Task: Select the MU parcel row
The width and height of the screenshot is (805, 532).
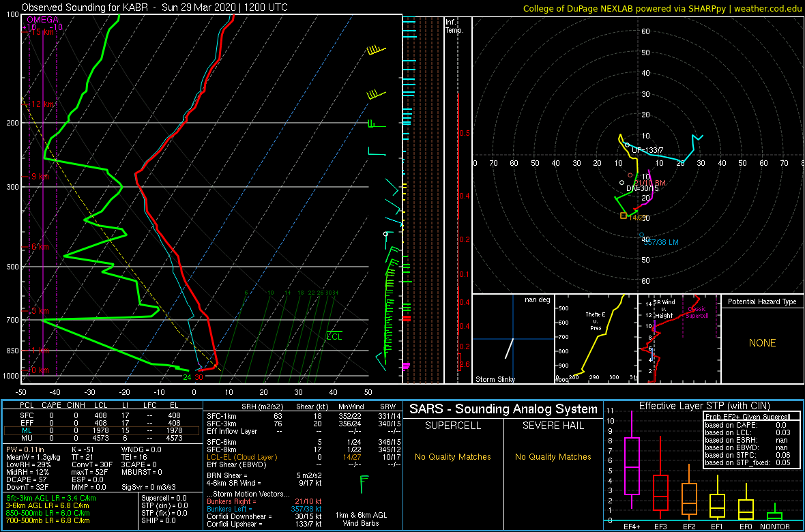Action: pos(103,438)
